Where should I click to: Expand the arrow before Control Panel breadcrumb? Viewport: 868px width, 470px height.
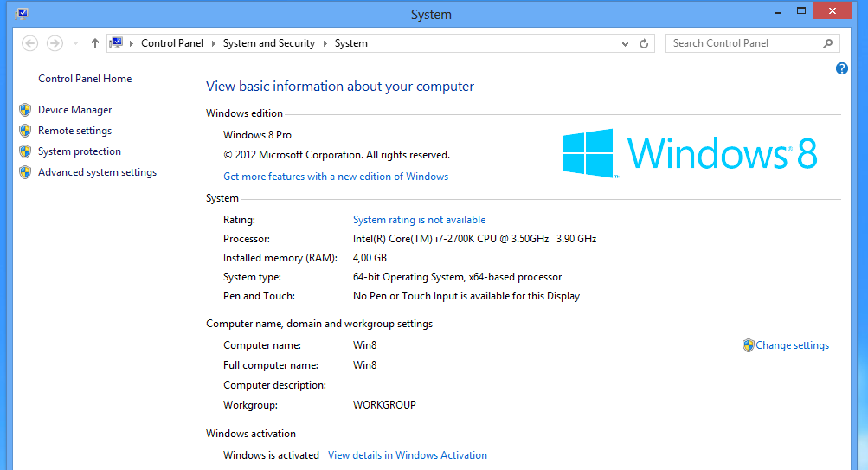[x=132, y=43]
